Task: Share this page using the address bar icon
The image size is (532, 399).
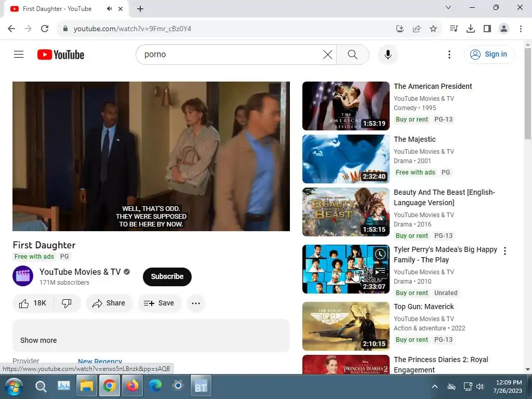Action: coord(417,29)
